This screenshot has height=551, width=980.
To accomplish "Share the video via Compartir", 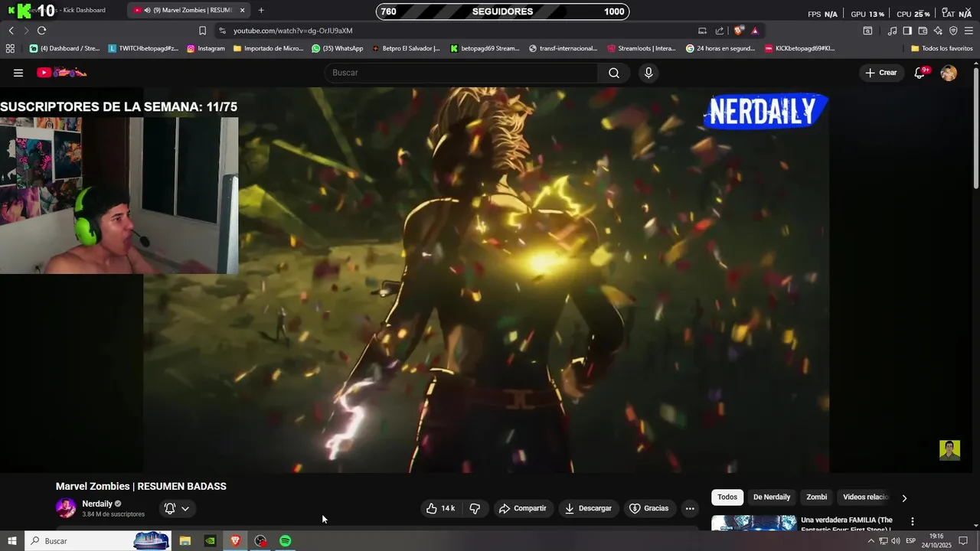I will 523,508.
